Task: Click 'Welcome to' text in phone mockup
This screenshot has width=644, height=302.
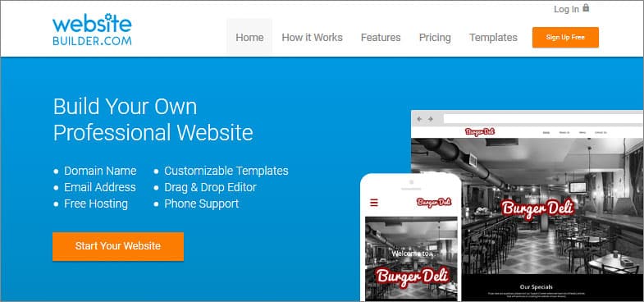Action: 412,254
